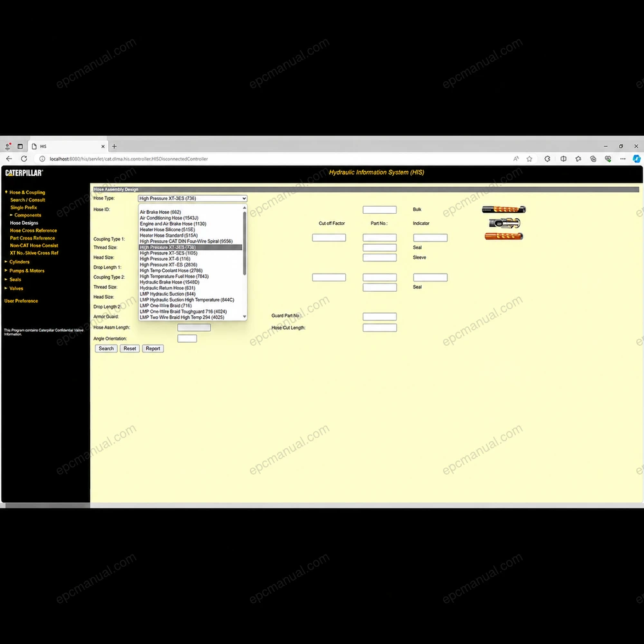Open the browser settings and more menu

623,159
